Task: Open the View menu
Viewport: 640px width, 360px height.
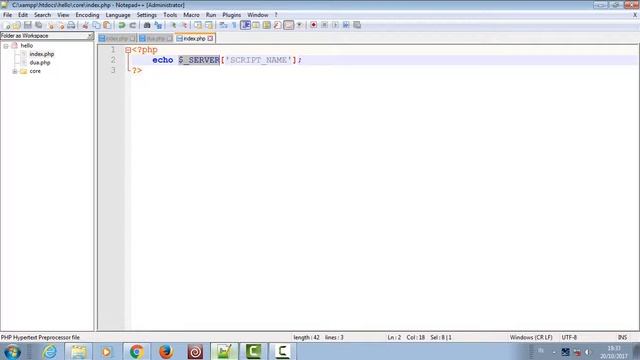Action: pos(63,15)
